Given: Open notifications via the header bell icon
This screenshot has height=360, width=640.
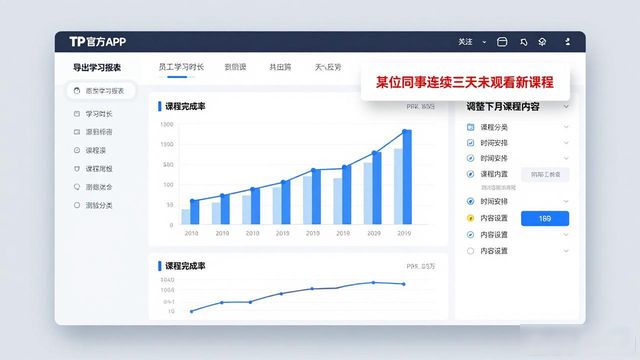Looking at the screenshot, I should point(524,42).
